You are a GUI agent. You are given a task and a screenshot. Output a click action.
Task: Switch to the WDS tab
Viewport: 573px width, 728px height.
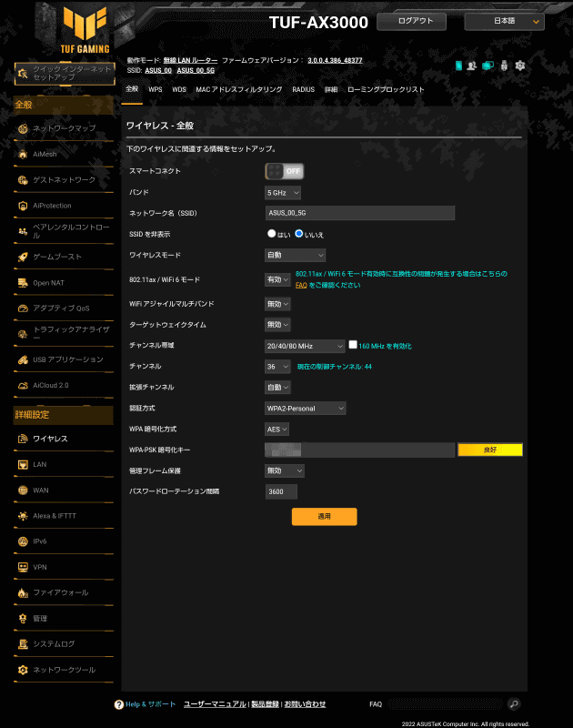click(x=179, y=89)
